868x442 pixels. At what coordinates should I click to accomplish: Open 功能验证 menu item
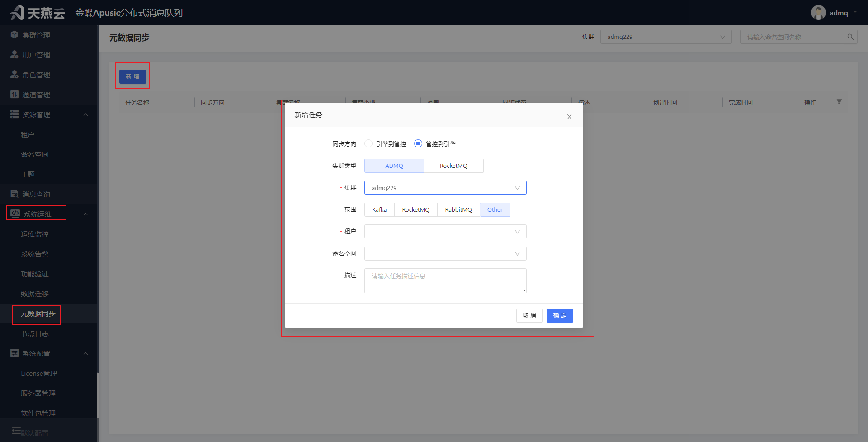35,274
